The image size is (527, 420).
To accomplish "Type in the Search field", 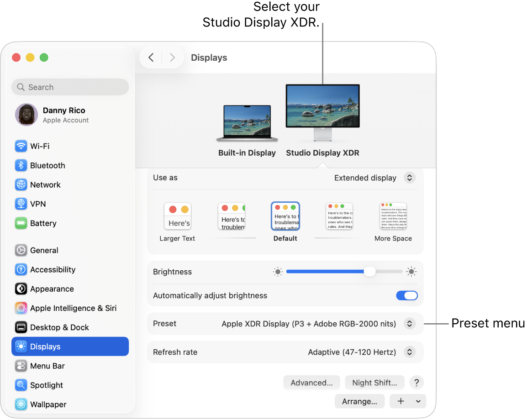I will [70, 87].
